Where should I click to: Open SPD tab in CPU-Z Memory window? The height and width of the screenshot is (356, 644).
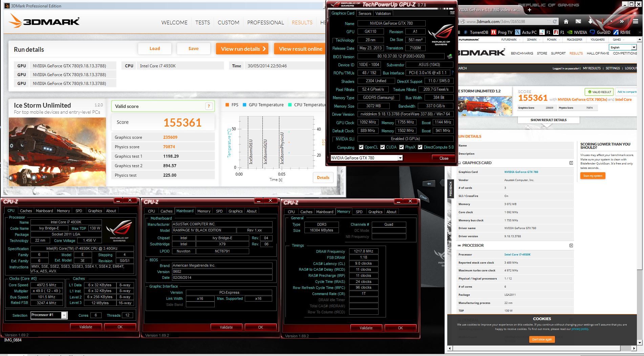(x=359, y=212)
